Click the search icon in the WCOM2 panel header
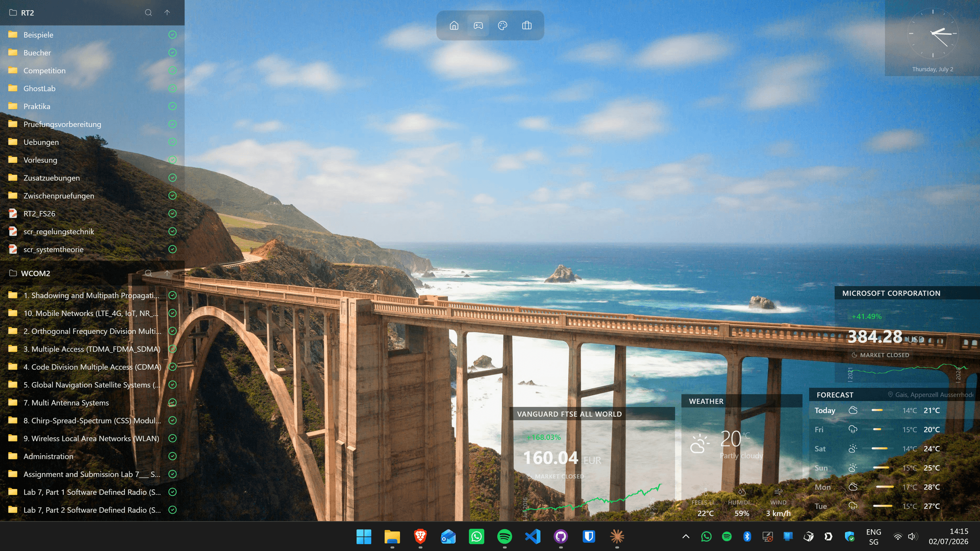980x551 pixels. coord(148,273)
